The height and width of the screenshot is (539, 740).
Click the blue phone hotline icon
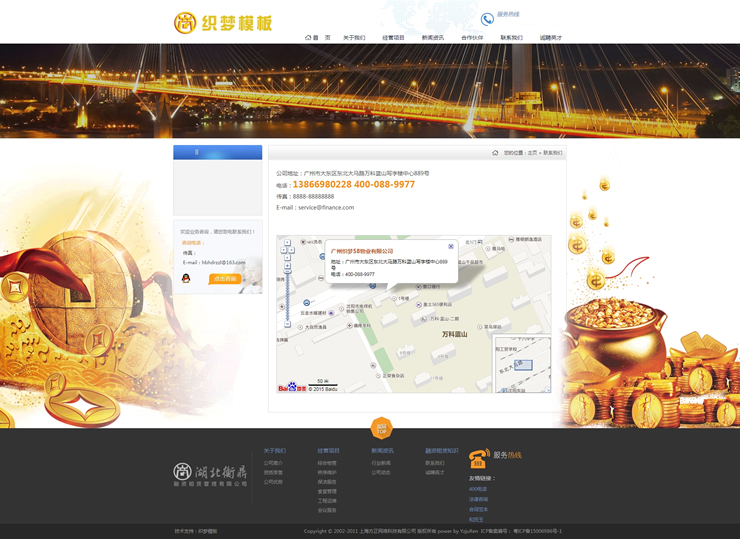pos(487,19)
